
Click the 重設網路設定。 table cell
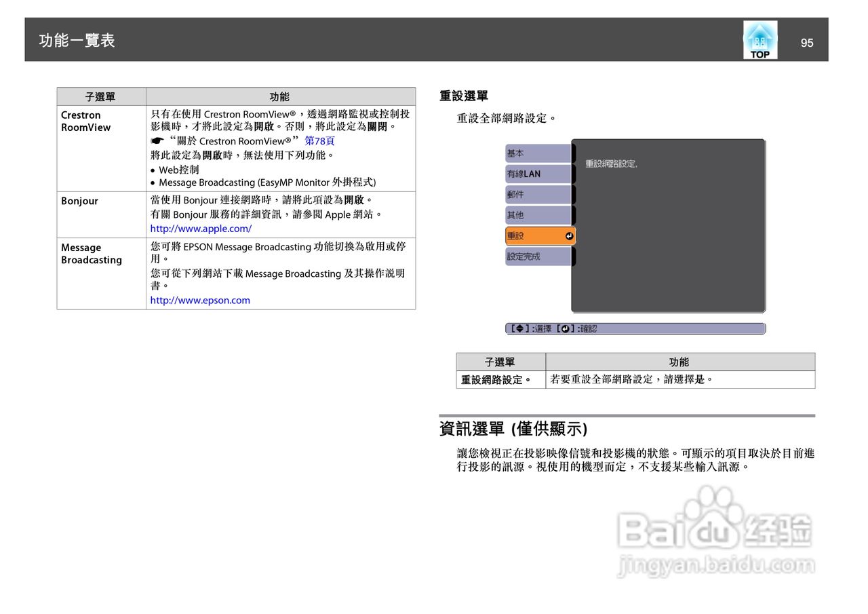point(500,380)
